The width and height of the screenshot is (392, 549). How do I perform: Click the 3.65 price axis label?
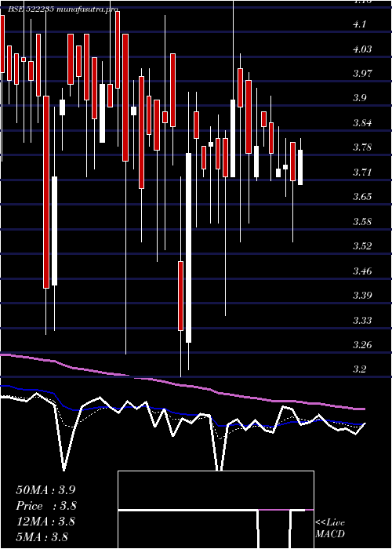(362, 197)
